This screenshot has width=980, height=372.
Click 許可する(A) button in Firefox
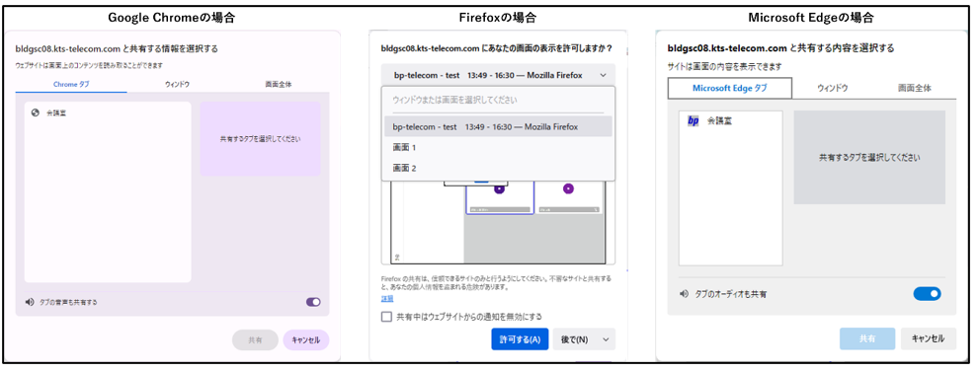520,339
